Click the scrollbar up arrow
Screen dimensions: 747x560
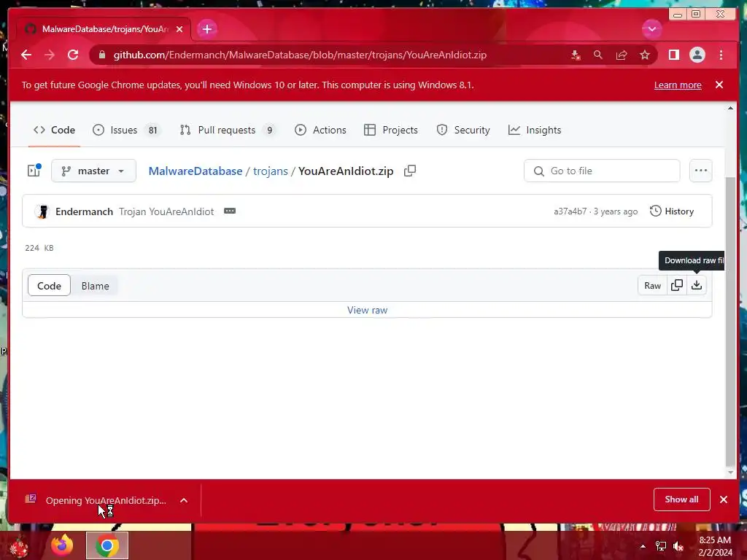click(730, 108)
